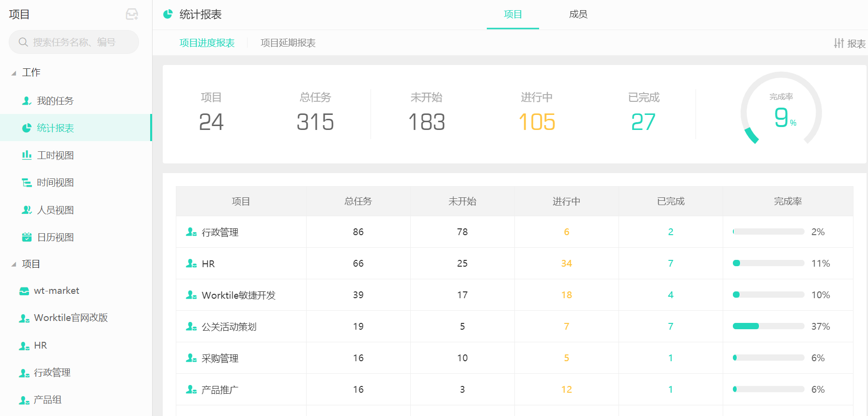The width and height of the screenshot is (868, 416).
Task: Click the 37% progress bar for 公关活动策划
Action: [768, 326]
